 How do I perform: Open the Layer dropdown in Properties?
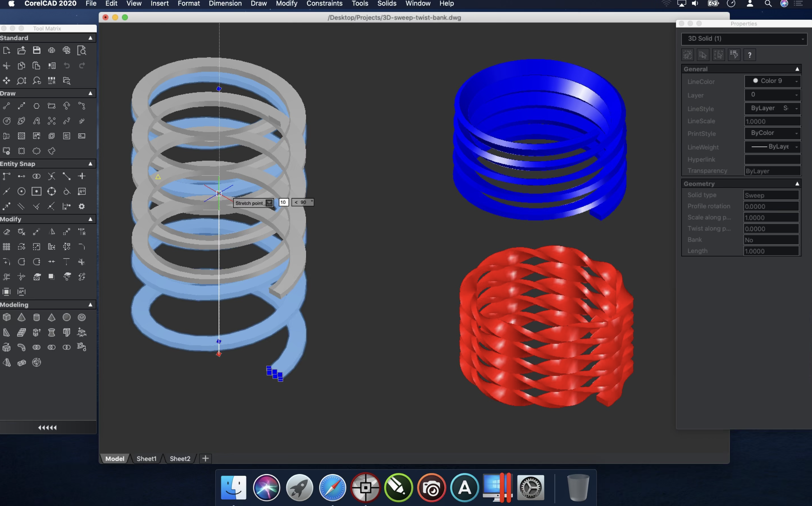[x=772, y=95]
